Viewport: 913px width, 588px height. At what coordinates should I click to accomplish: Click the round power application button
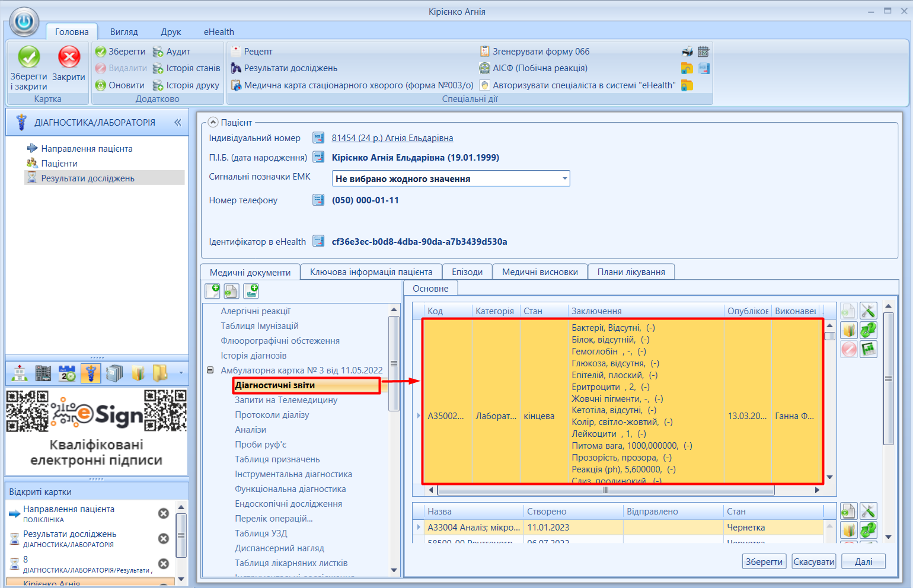[24, 22]
